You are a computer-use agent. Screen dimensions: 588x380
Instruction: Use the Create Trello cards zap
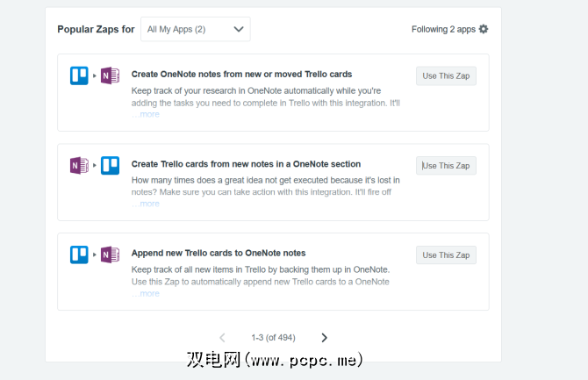[x=446, y=165]
